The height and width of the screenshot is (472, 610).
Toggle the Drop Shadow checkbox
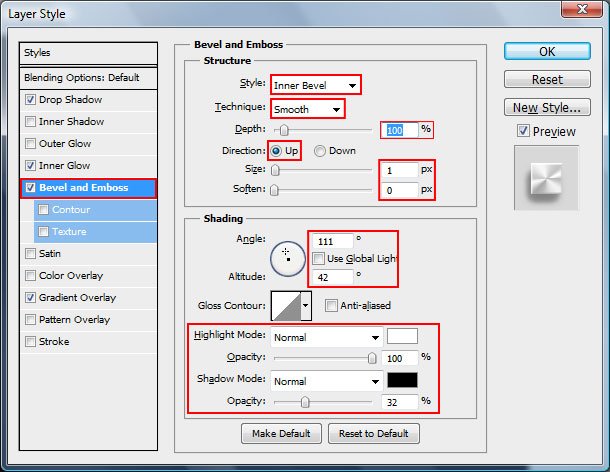coord(30,100)
